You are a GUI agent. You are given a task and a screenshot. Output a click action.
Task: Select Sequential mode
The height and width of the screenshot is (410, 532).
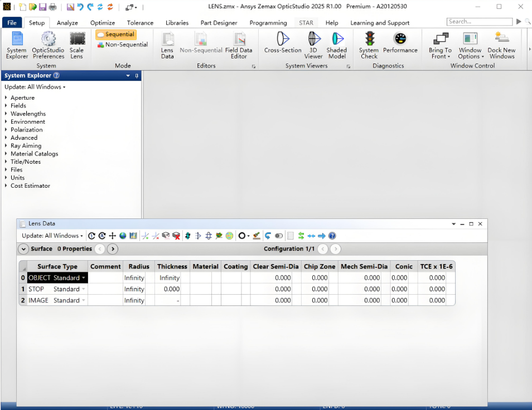pos(116,34)
